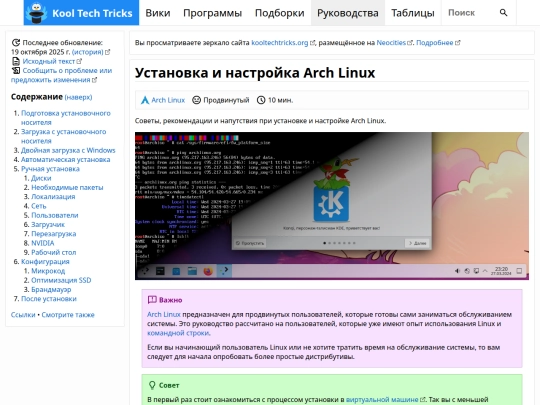Open the Таблицы section

pyautogui.click(x=413, y=13)
